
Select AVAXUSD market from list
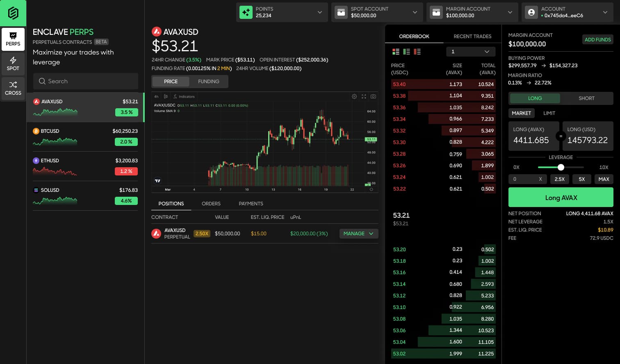click(x=85, y=107)
